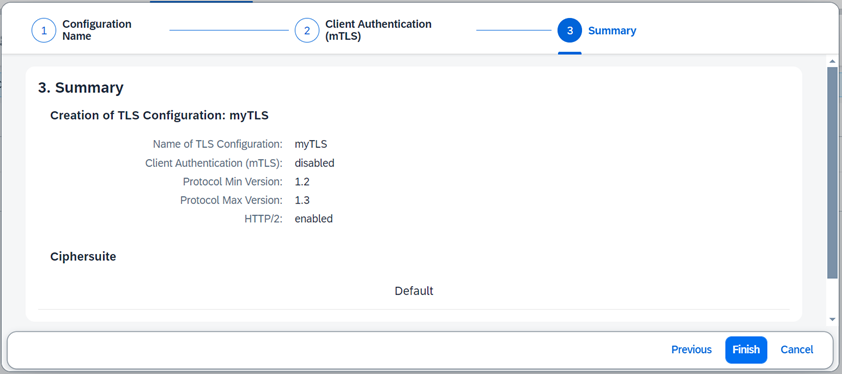Select the Summary step label
Image resolution: width=842 pixels, height=374 pixels.
pyautogui.click(x=612, y=31)
